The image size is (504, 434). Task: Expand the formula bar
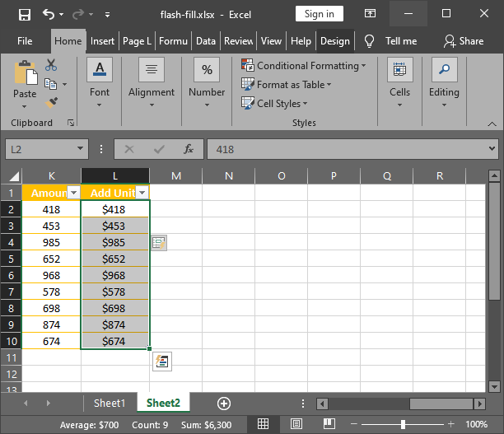[492, 149]
